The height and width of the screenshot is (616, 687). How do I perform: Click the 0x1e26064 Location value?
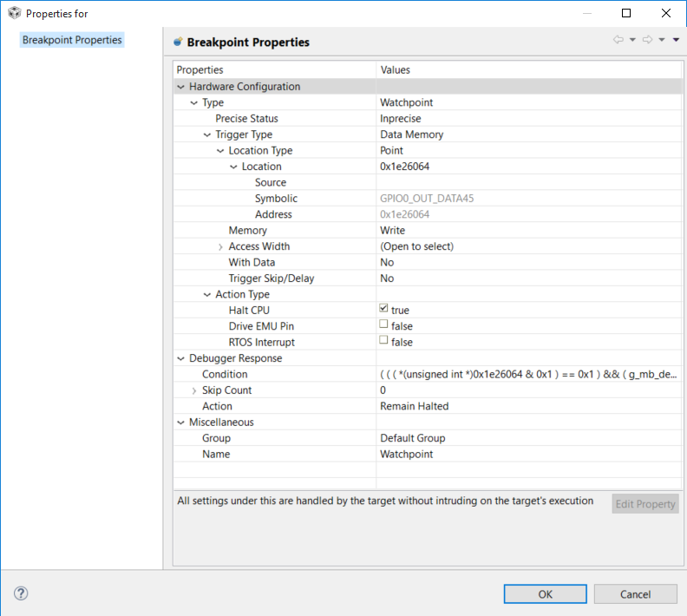point(404,167)
